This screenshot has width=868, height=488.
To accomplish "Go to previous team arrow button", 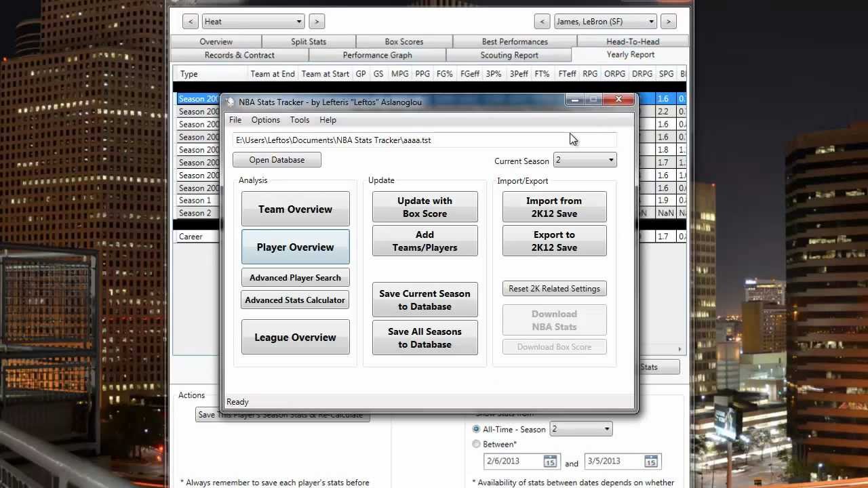I will click(191, 22).
